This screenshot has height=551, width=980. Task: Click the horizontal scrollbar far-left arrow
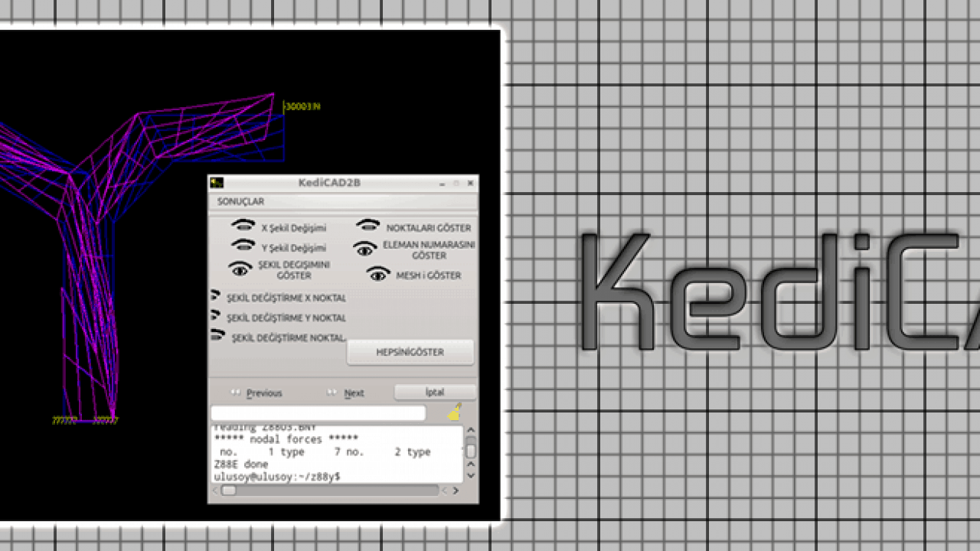(x=216, y=491)
